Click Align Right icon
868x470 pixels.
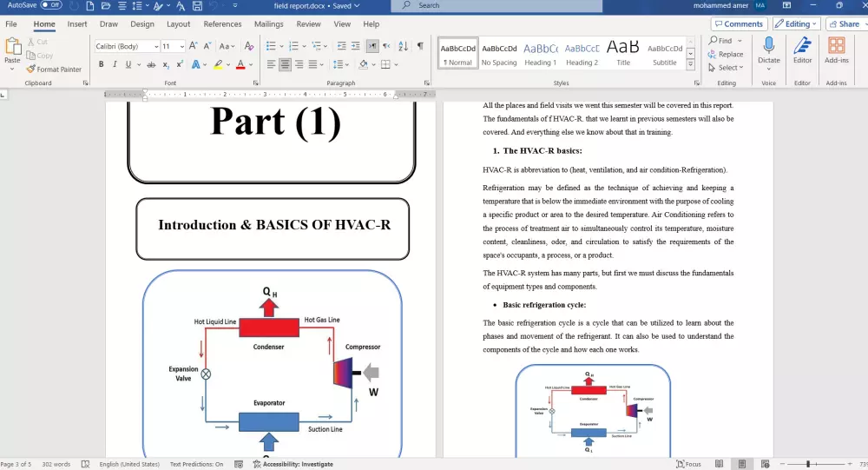[299, 65]
